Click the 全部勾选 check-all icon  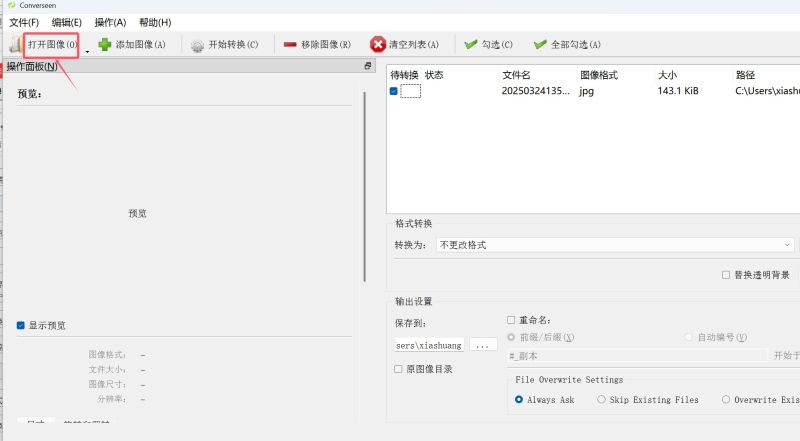[x=540, y=44]
